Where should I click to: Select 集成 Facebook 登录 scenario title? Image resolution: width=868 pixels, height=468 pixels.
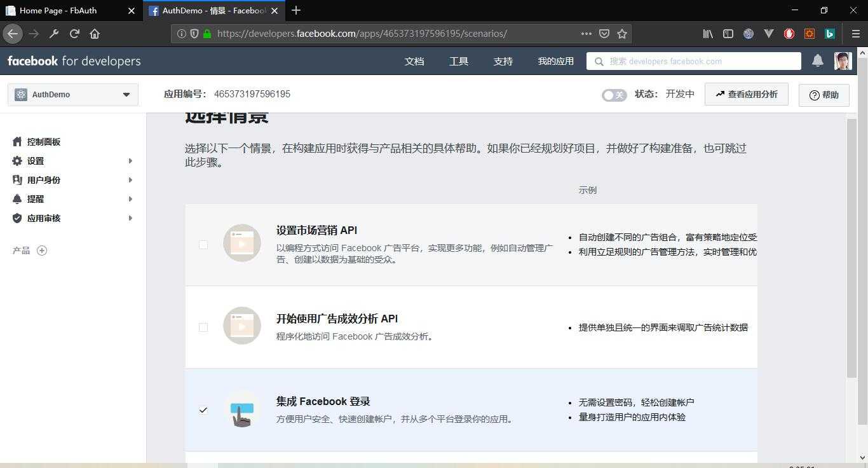(323, 401)
